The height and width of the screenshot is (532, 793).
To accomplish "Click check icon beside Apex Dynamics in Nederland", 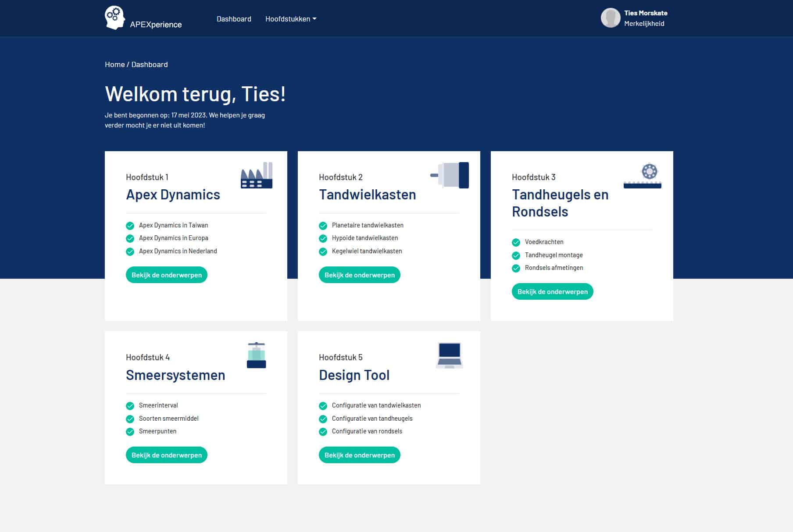I will pyautogui.click(x=130, y=252).
